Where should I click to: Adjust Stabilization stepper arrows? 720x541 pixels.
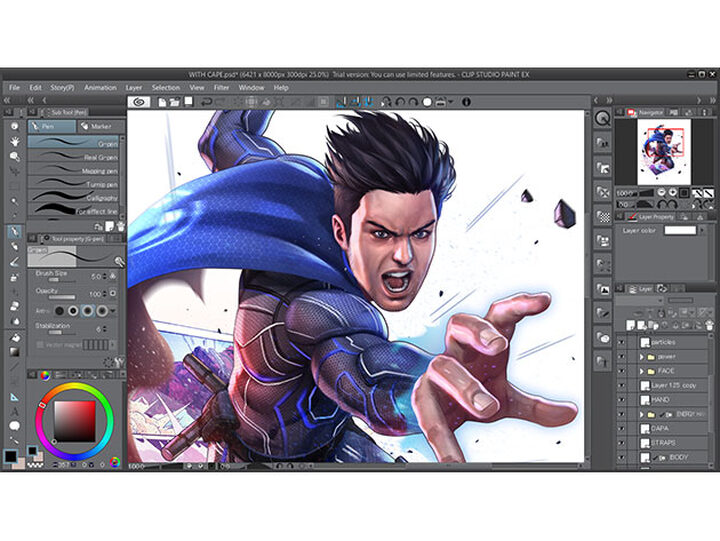coord(105,329)
